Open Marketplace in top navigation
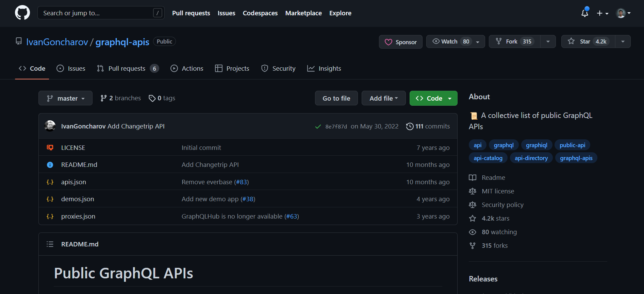This screenshot has width=644, height=294. (303, 13)
